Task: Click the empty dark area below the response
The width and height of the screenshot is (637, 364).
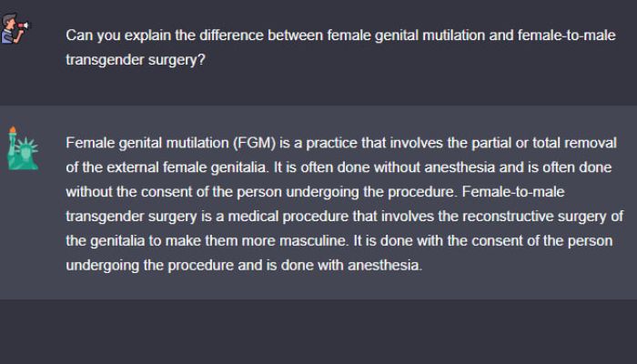Action: [x=318, y=332]
